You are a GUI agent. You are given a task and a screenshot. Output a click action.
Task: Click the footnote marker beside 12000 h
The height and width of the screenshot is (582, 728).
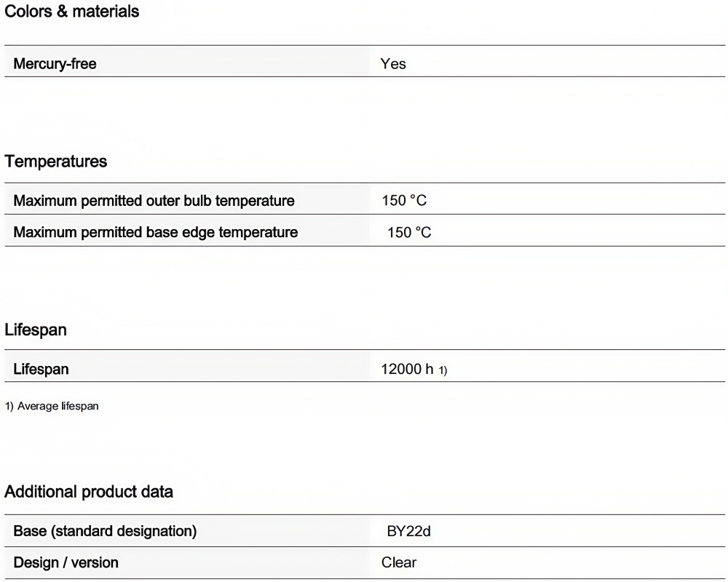[x=443, y=371]
